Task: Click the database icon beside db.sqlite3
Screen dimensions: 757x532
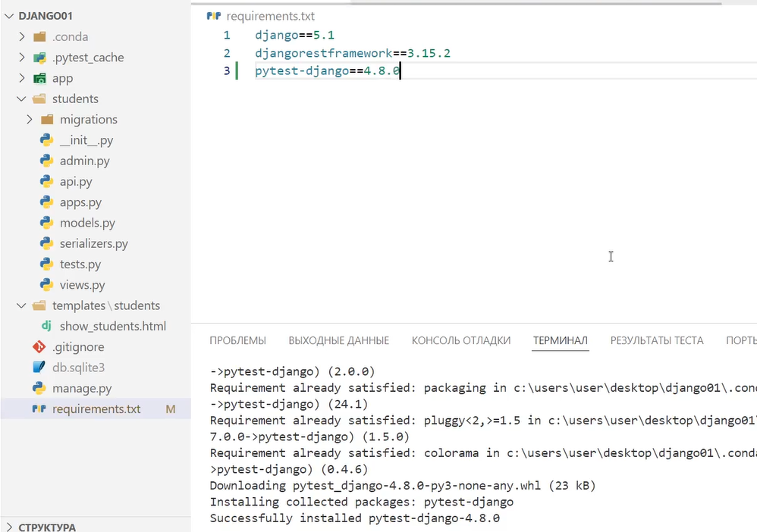Action: [39, 368]
